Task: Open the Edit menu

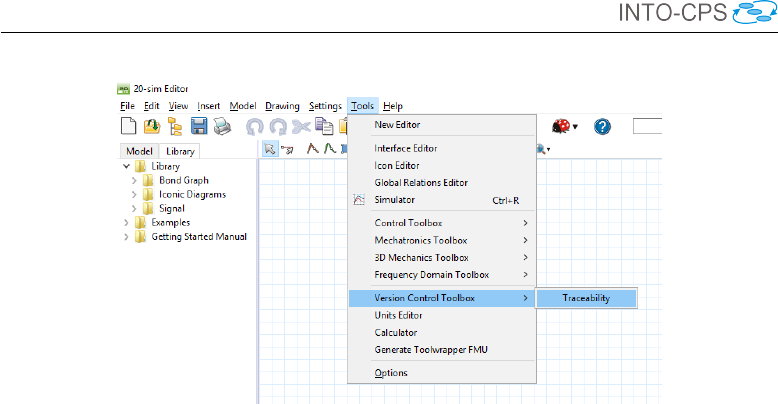Action: [x=151, y=106]
